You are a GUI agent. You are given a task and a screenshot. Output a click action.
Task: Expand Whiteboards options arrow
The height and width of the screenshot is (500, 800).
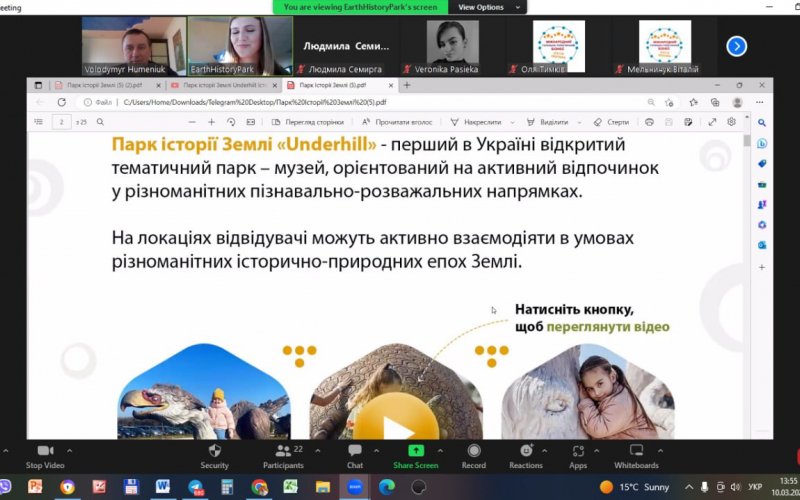(660, 451)
